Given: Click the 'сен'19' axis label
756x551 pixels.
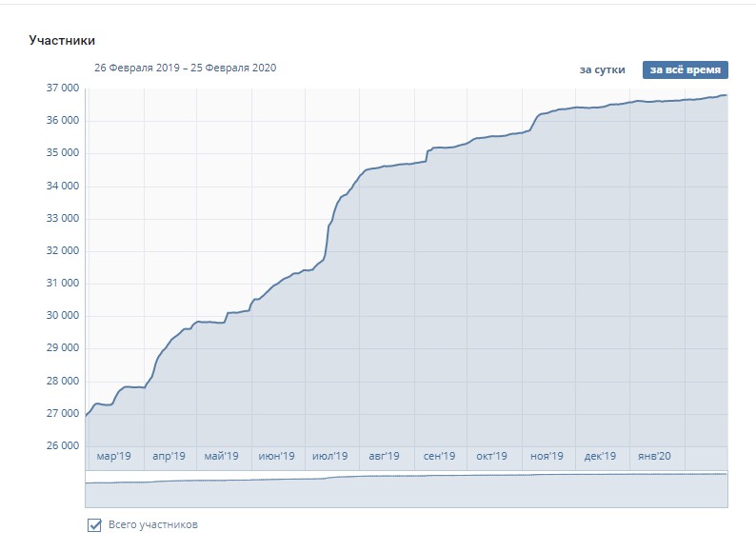Looking at the screenshot, I should click(x=439, y=456).
